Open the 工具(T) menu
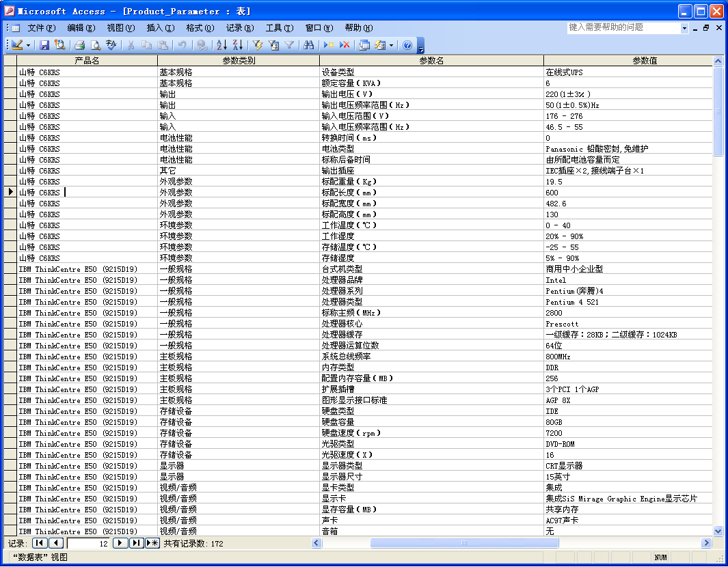Image resolution: width=728 pixels, height=567 pixels. 279,28
